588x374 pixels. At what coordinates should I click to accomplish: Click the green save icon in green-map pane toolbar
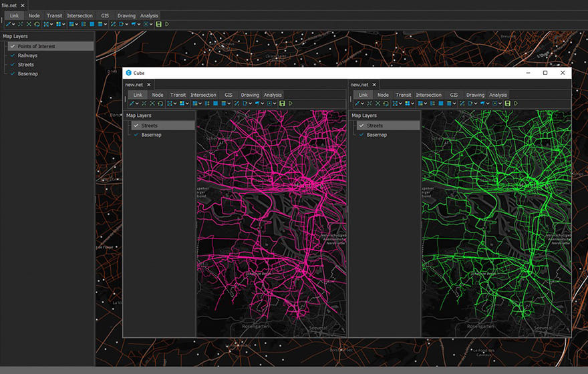(x=507, y=103)
